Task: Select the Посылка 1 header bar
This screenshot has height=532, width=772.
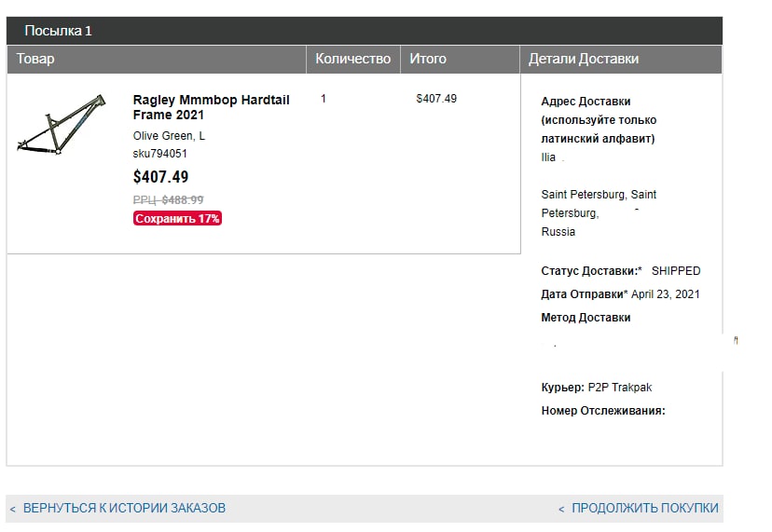Action: [365, 31]
